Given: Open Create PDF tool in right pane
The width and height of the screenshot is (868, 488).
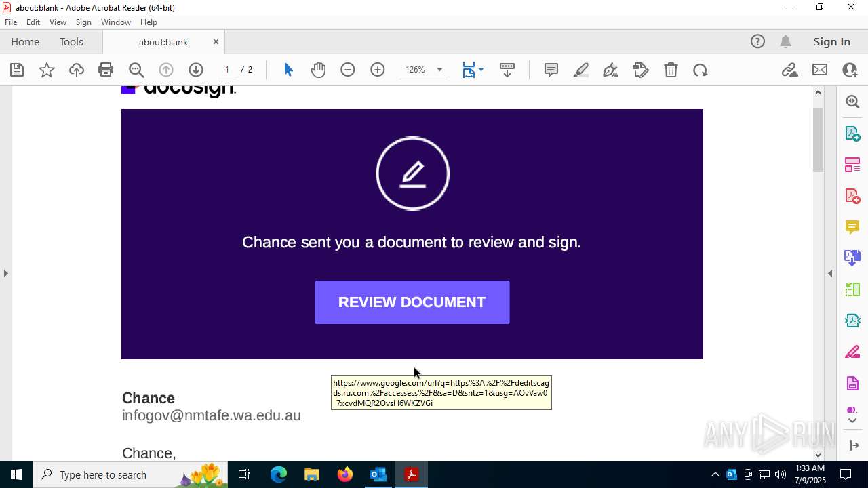Looking at the screenshot, I should pyautogui.click(x=852, y=196).
